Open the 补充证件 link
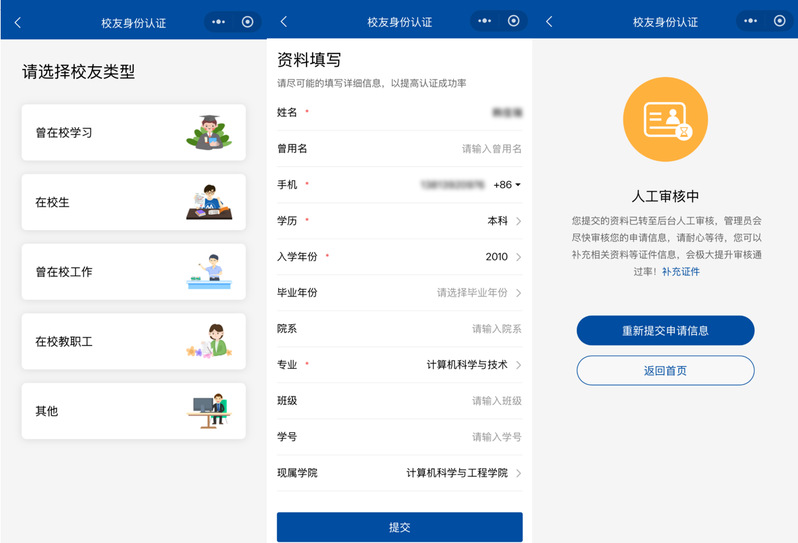Viewport: 798px width, 543px height. click(x=680, y=272)
